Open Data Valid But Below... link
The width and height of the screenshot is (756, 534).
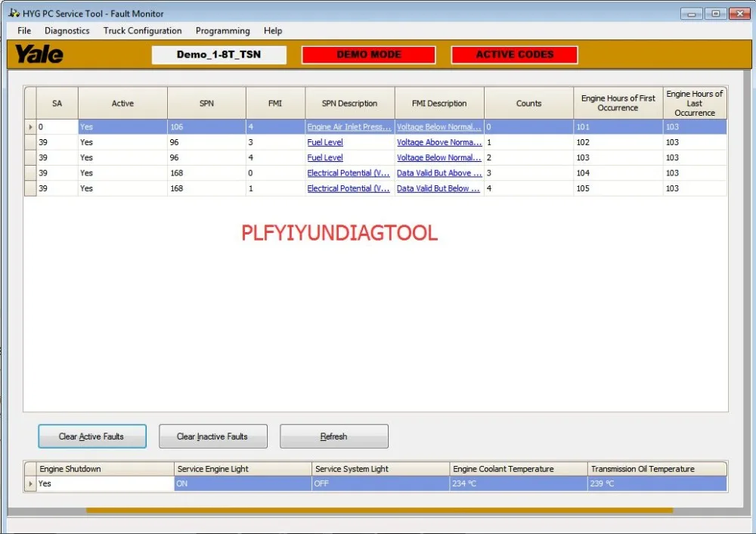coord(438,188)
